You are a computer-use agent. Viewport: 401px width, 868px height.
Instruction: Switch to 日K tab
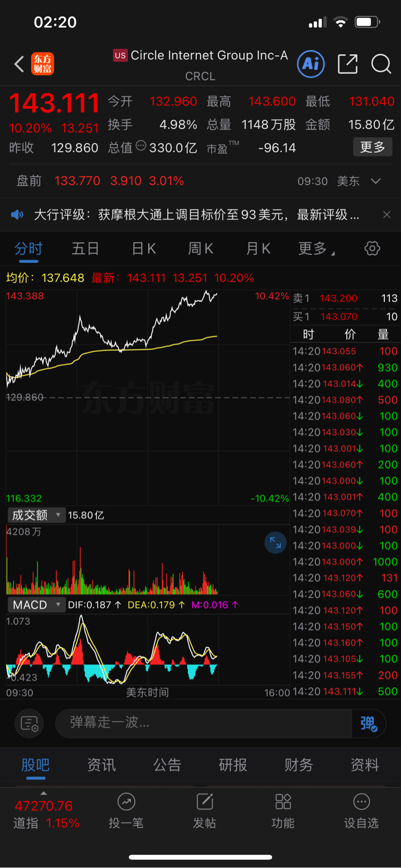tap(144, 249)
